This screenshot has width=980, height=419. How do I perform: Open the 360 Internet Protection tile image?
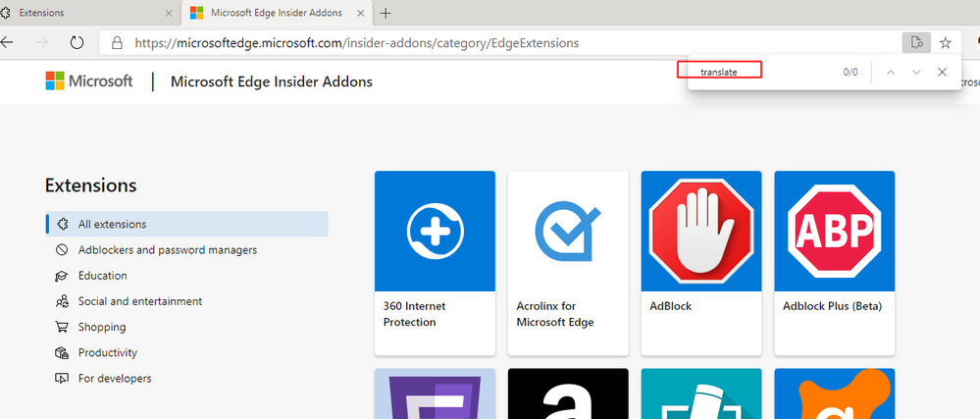point(435,232)
